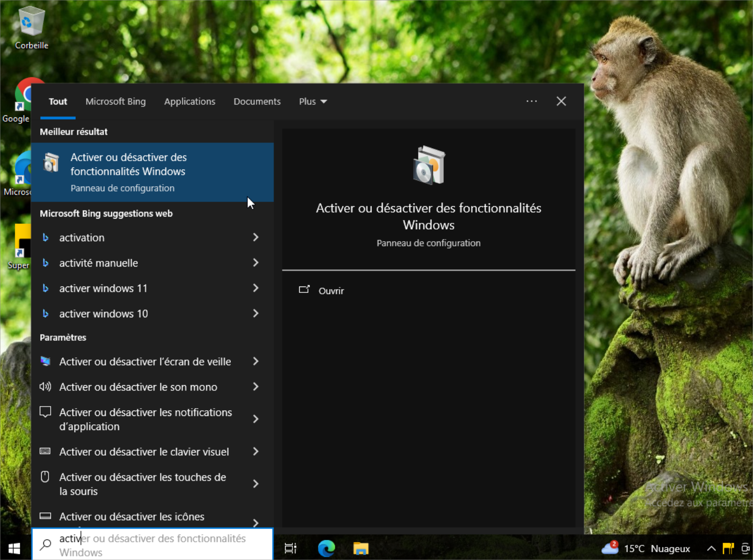Show hidden system tray icons
The height and width of the screenshot is (560, 753).
711,549
